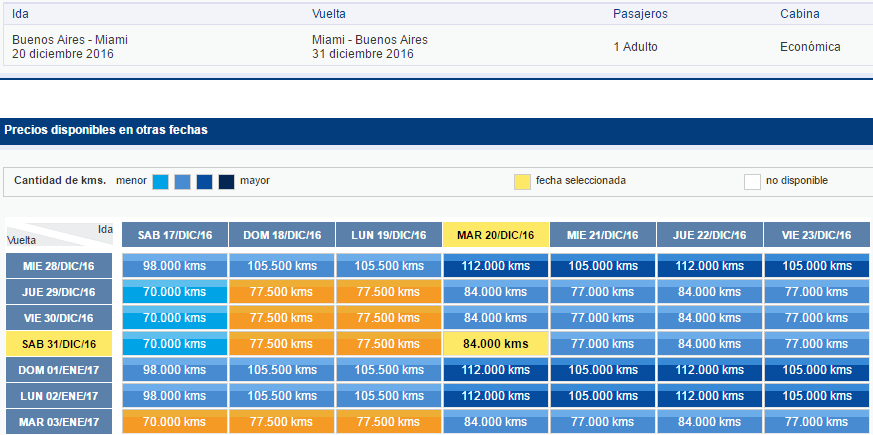Viewport: 873px width, 435px height.
Task: Choose 77.000 kms for 21 DIC / 29 DIC
Action: (603, 292)
